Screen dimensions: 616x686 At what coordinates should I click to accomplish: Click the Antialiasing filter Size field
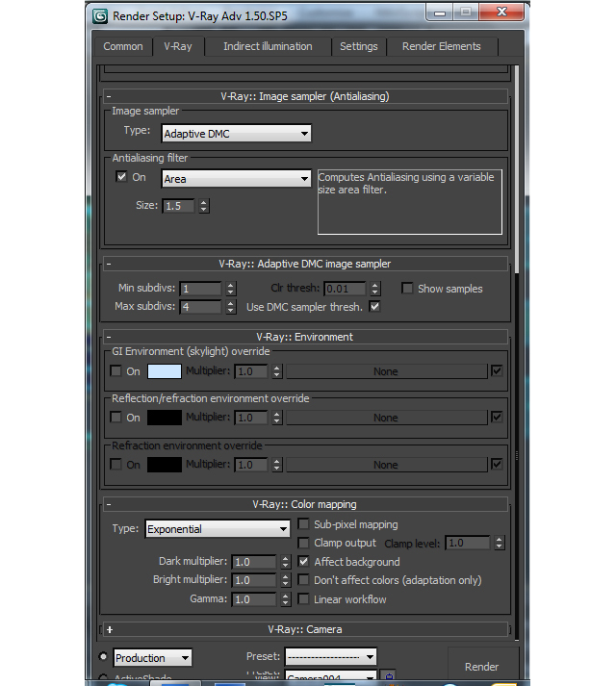click(179, 206)
